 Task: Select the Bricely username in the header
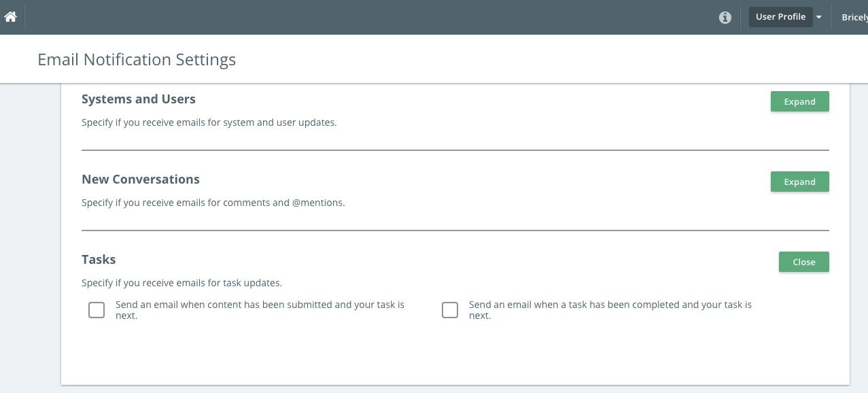(854, 18)
